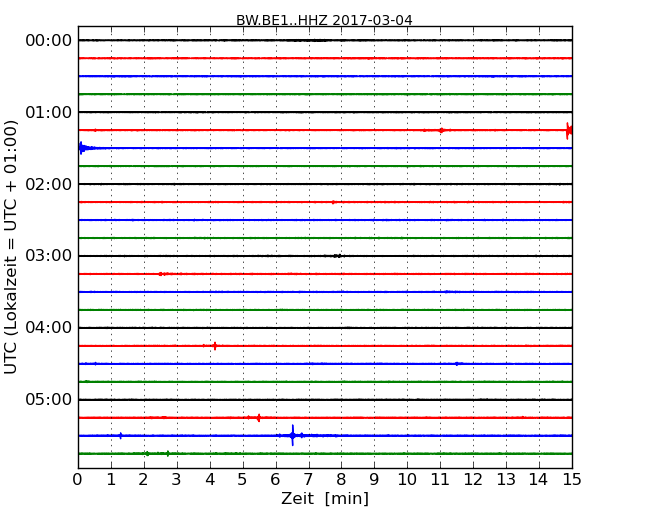650x520 pixels.
Task: Click x-axis tick label 14
Action: click(539, 480)
